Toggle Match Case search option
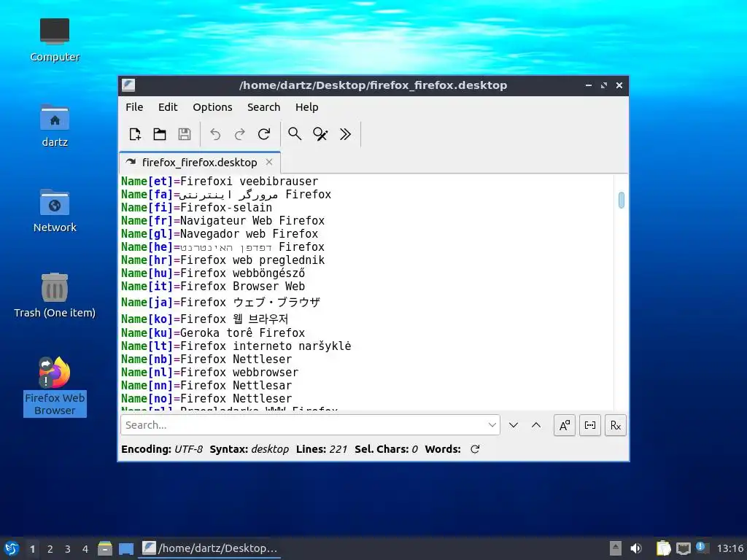The width and height of the screenshot is (747, 560). click(565, 425)
